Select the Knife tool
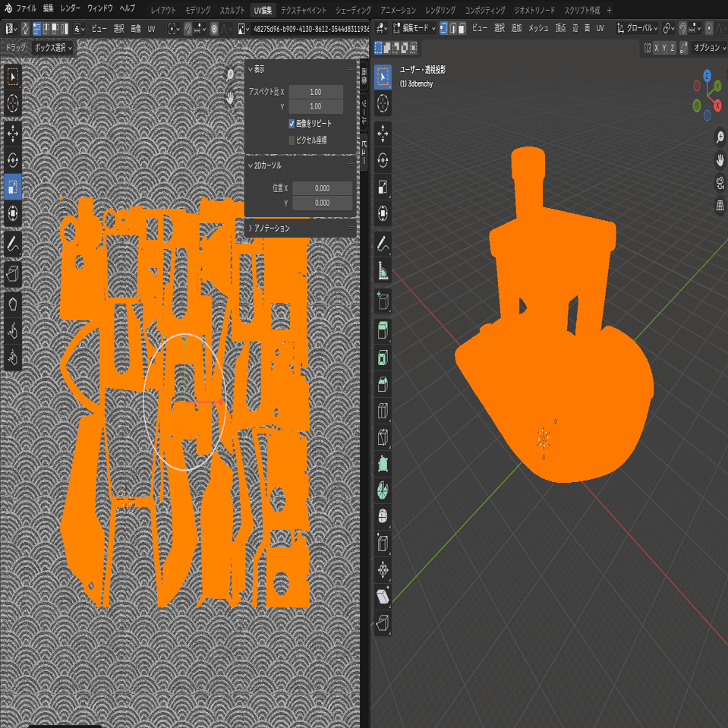 click(383, 437)
